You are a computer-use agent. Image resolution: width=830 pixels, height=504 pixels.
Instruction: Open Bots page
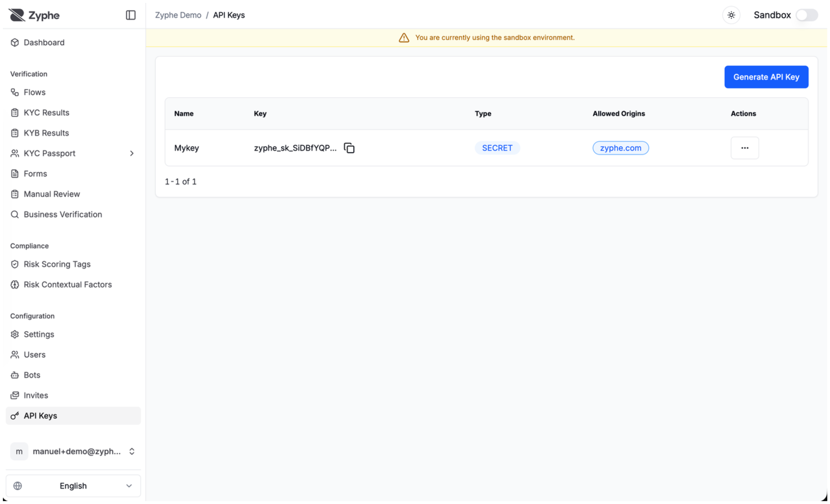(x=73, y=375)
